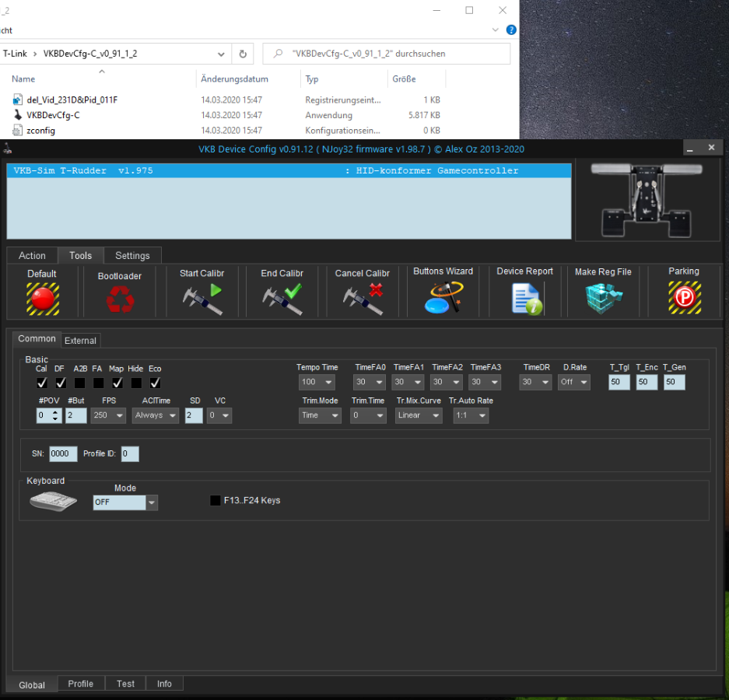Switch to the Tools tab
Viewport: 729px width, 700px height.
80,256
